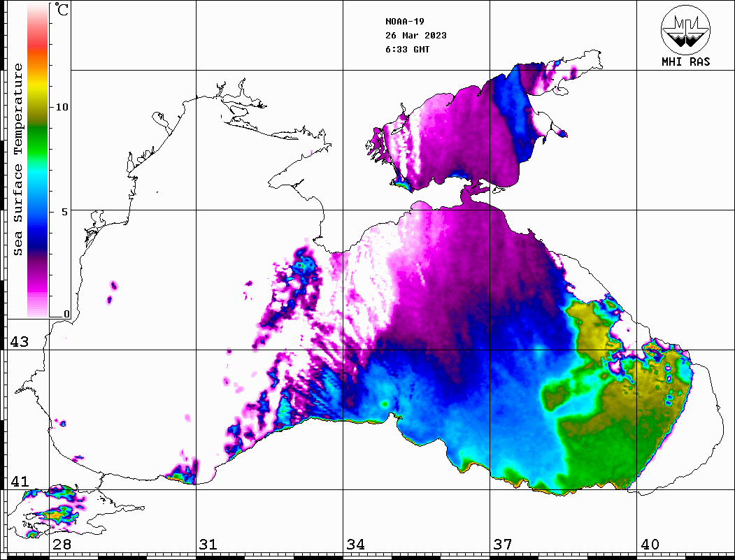Click the longitude label '37'
The height and width of the screenshot is (560, 735).
(x=503, y=545)
